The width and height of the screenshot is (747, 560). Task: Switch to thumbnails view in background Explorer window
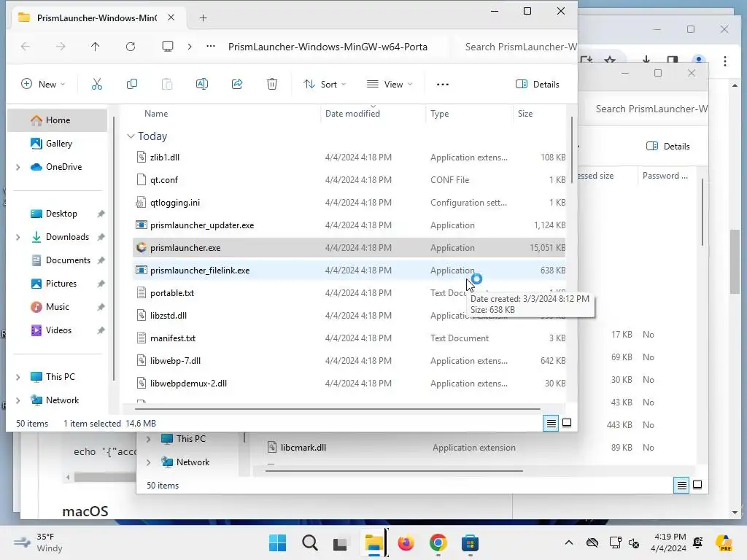pos(697,485)
